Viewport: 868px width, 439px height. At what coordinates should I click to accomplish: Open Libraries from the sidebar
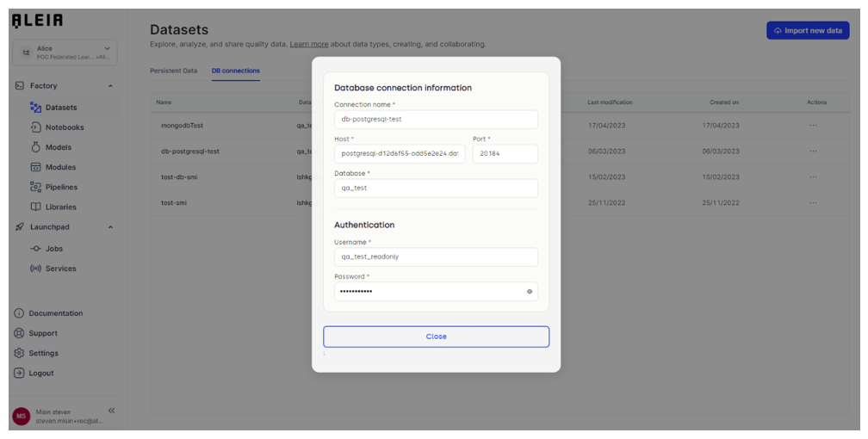click(x=60, y=207)
